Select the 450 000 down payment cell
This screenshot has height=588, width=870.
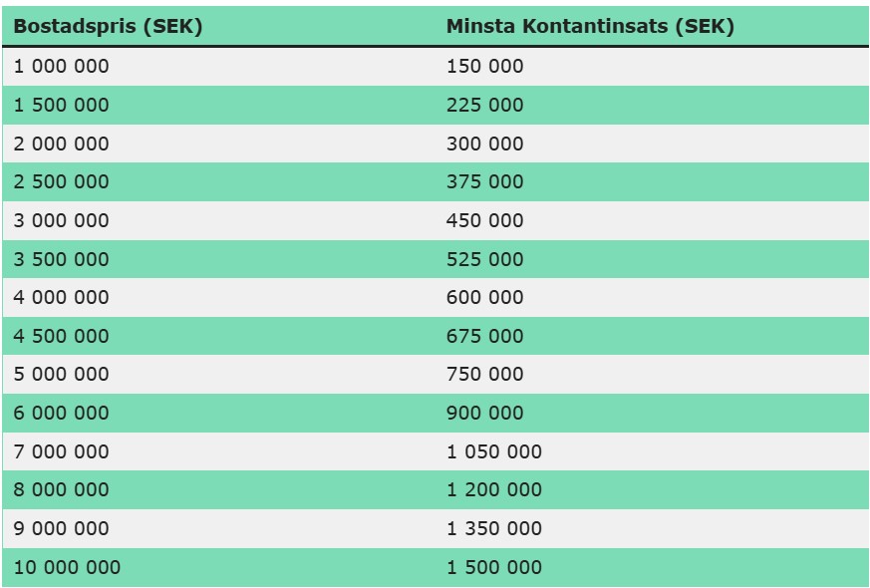coord(484,220)
